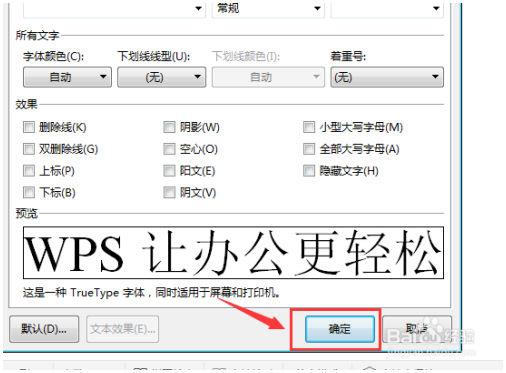
Task: Expand the 常规 font style dropdown
Action: [268, 9]
